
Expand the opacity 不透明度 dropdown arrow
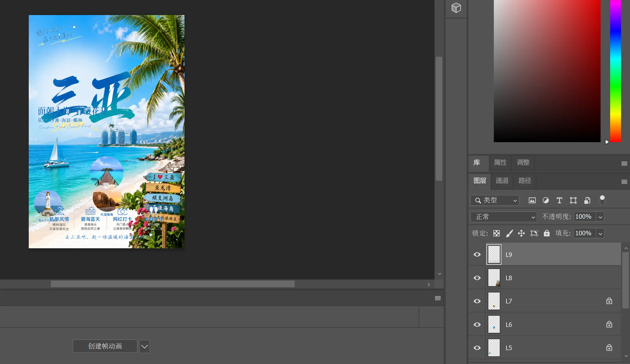[600, 217]
